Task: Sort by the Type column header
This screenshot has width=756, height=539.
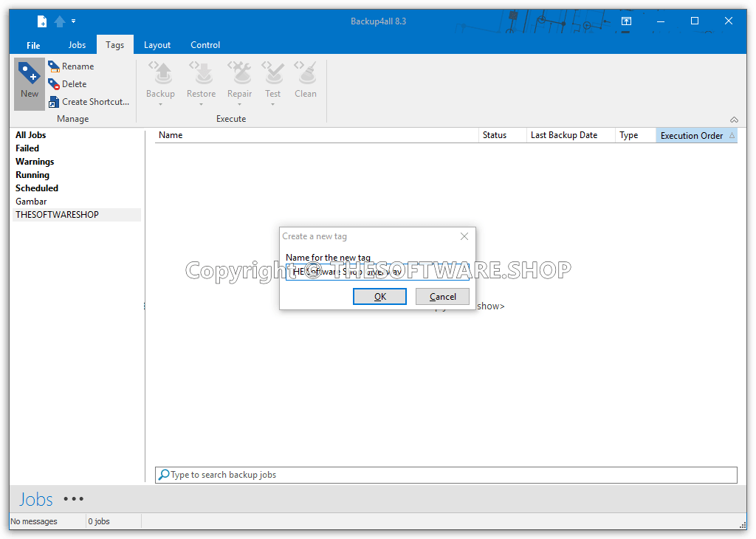Action: coord(636,135)
